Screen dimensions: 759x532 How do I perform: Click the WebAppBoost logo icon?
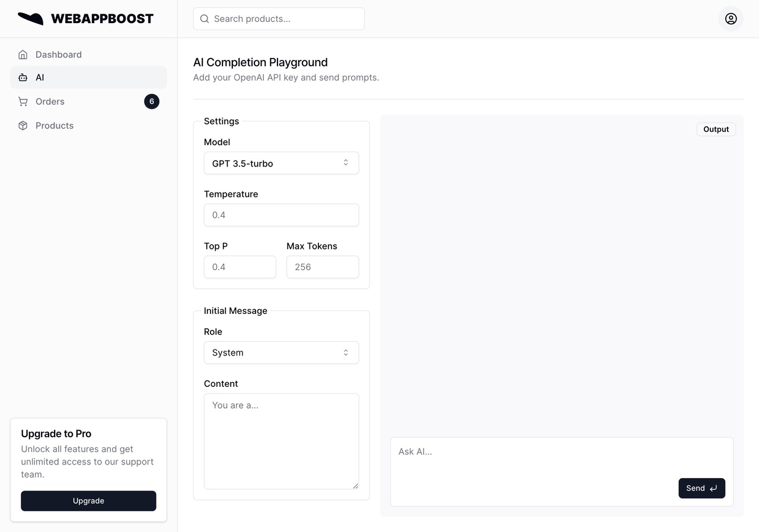[31, 18]
